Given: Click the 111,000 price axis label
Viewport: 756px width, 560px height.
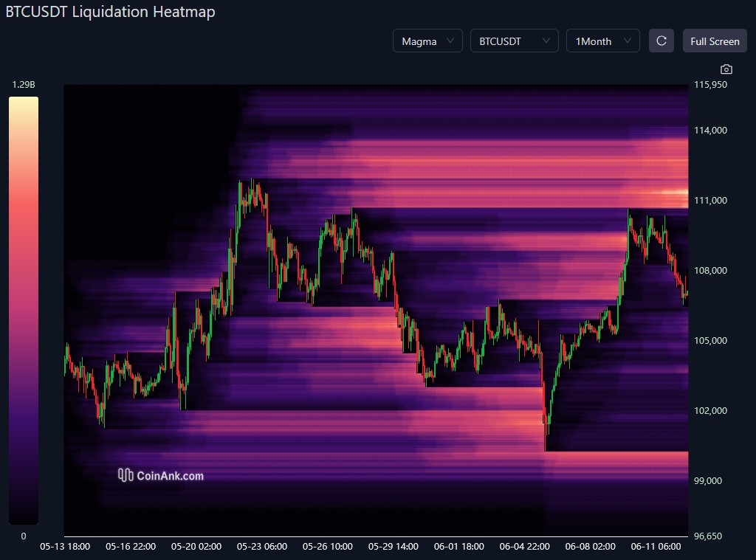Looking at the screenshot, I should [711, 201].
